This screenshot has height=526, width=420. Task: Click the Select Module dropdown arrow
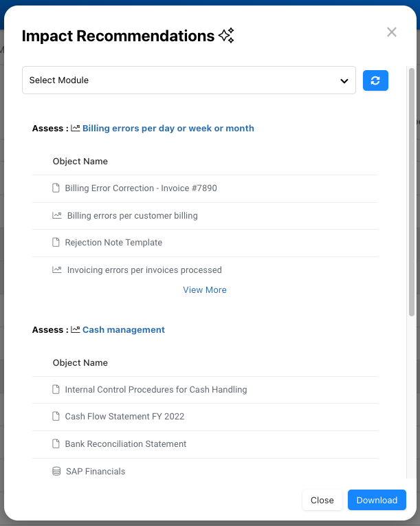(x=344, y=81)
